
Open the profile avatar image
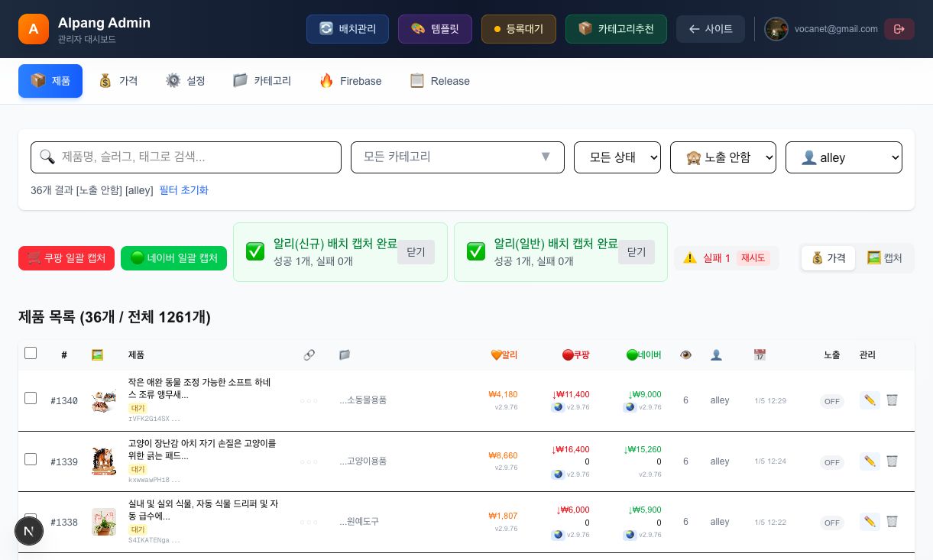pos(776,29)
